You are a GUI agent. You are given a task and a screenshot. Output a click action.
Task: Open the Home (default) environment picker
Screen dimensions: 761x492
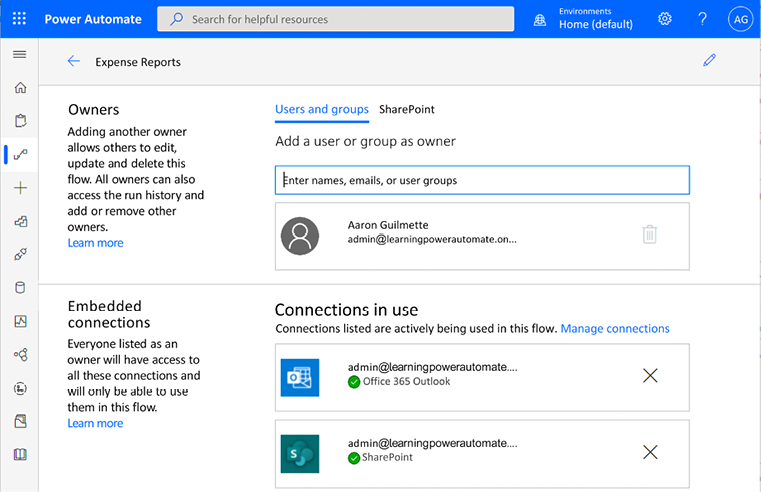[596, 24]
